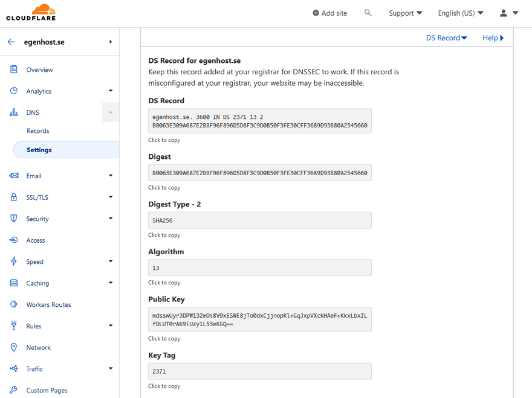532x398 pixels.
Task: Copy the Algorithm 13 field
Action: tap(260, 268)
